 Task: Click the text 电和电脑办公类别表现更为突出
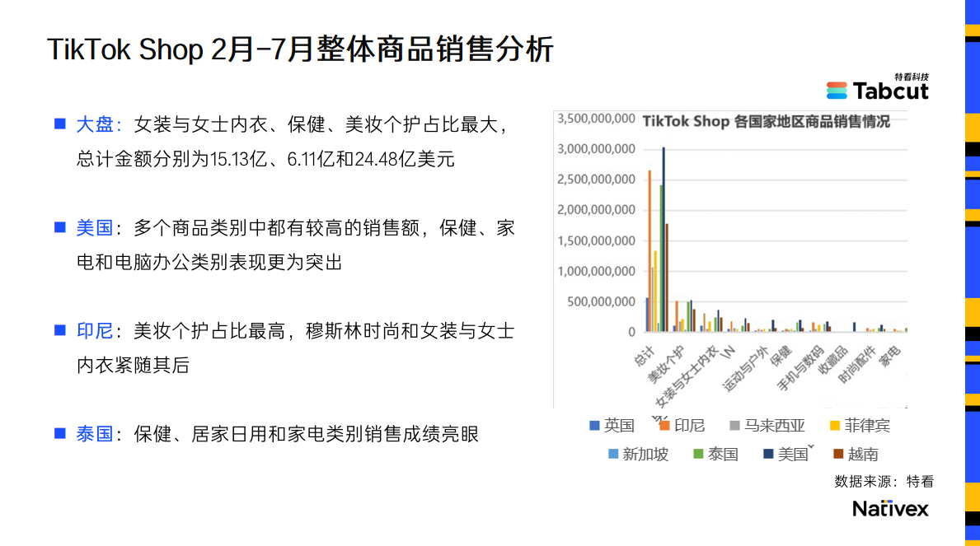(x=209, y=262)
